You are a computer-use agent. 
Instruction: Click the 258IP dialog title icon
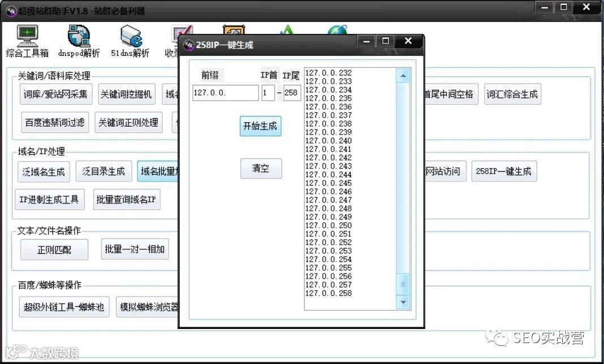click(x=188, y=45)
